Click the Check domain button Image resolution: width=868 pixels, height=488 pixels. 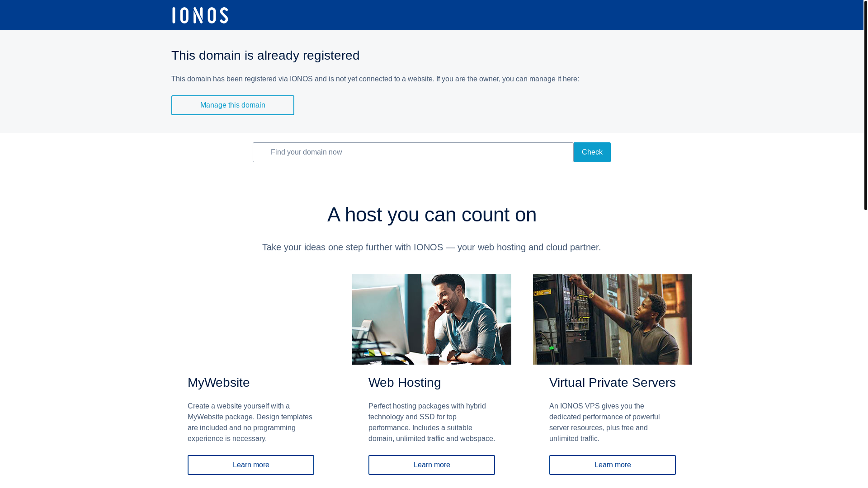(x=592, y=152)
